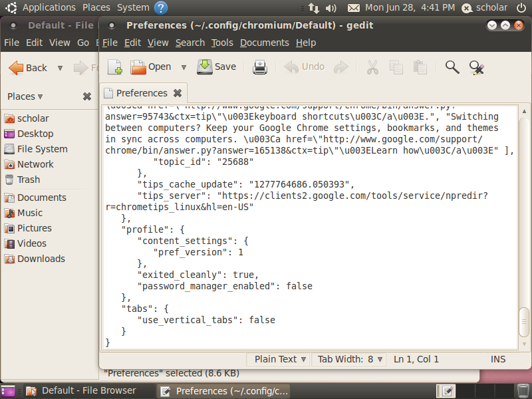Open Network in Places sidebar
This screenshot has width=532, height=399.
pos(29,164)
